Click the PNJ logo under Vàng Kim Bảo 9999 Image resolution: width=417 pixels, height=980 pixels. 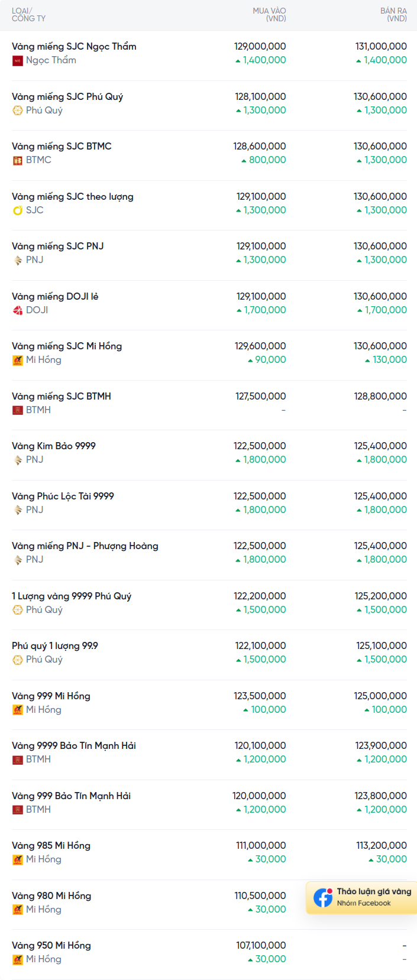tap(18, 460)
